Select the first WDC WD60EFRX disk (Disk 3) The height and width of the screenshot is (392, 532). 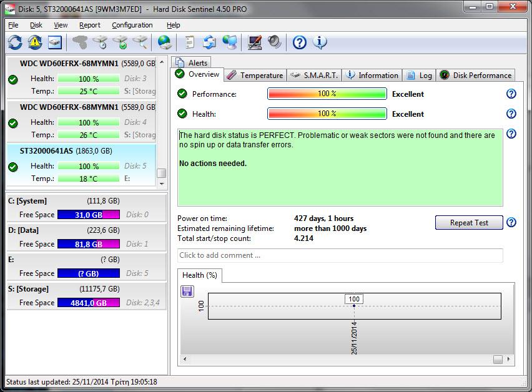click(x=81, y=77)
